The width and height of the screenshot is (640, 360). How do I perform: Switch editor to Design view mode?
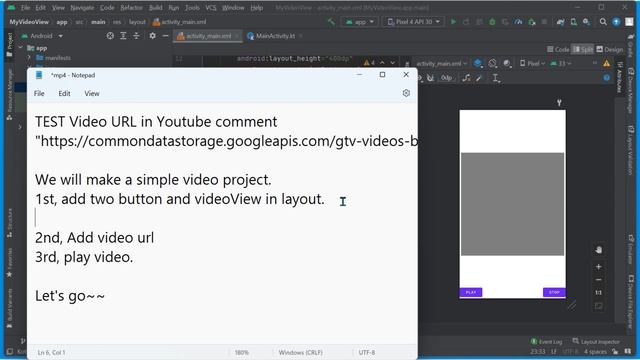(x=610, y=49)
